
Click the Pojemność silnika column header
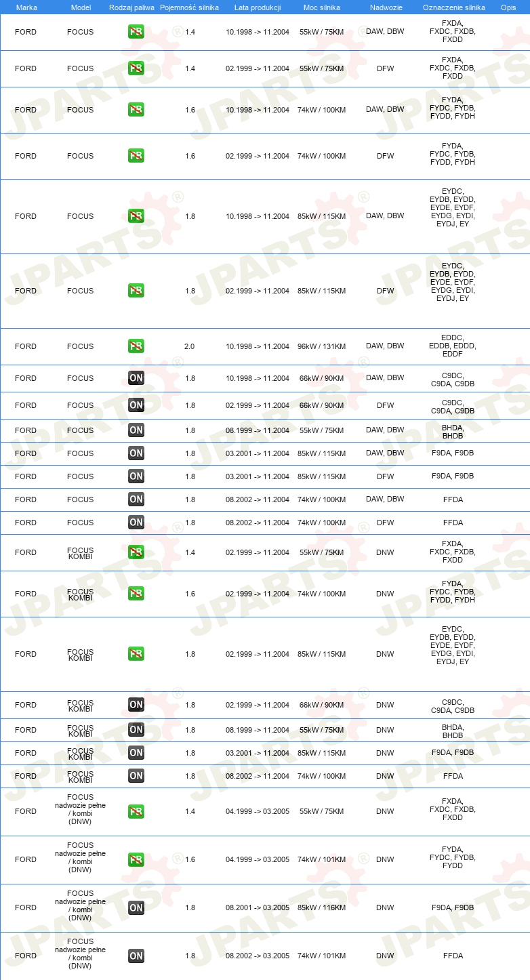189,7
